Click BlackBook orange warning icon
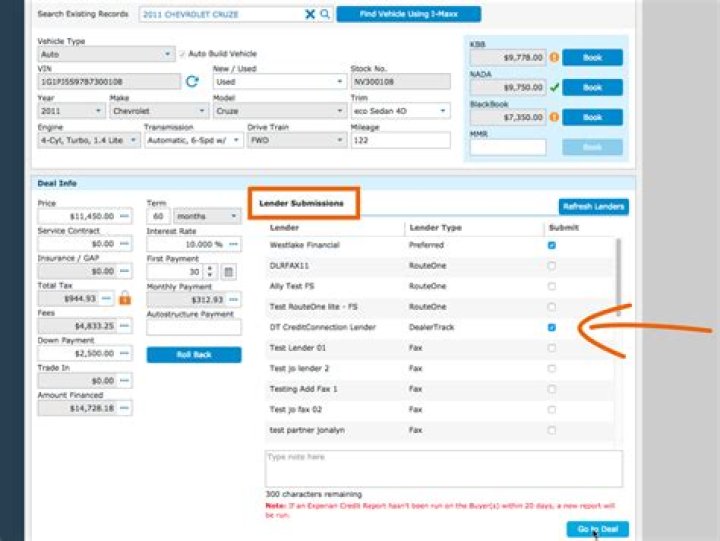The height and width of the screenshot is (541, 720). [x=554, y=117]
